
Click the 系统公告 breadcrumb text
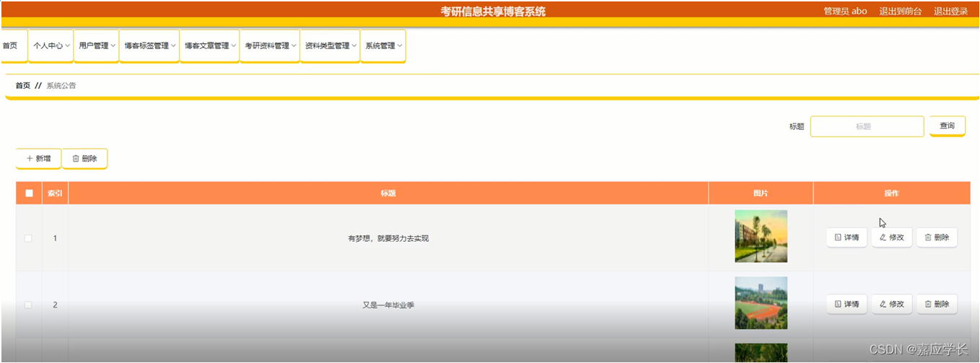tap(61, 85)
